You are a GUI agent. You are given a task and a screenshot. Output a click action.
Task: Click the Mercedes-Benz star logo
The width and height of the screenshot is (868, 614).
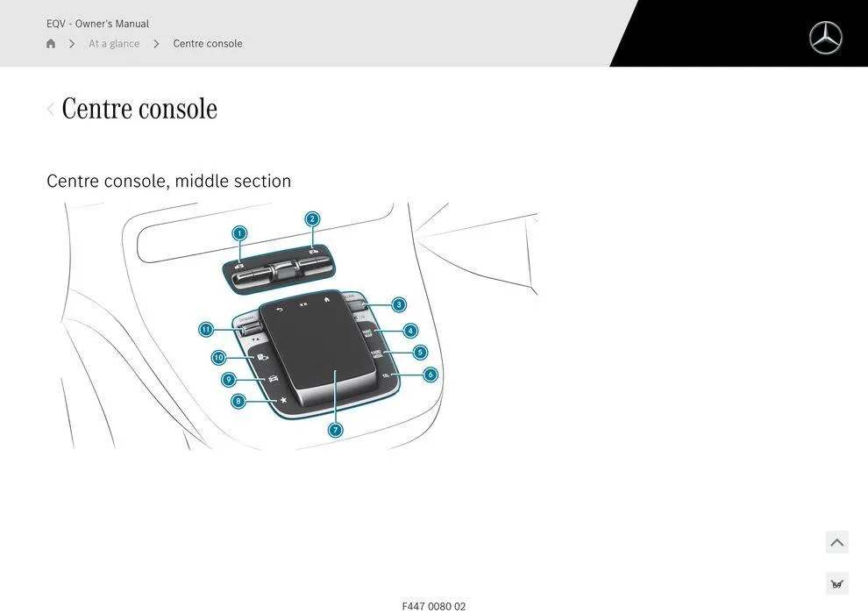click(824, 38)
